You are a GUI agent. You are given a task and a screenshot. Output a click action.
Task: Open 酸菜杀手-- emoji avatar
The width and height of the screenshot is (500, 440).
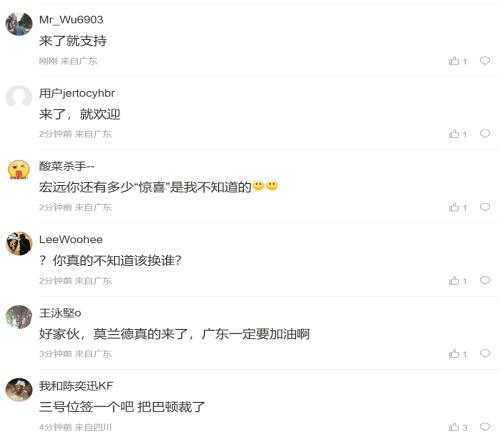(x=19, y=170)
